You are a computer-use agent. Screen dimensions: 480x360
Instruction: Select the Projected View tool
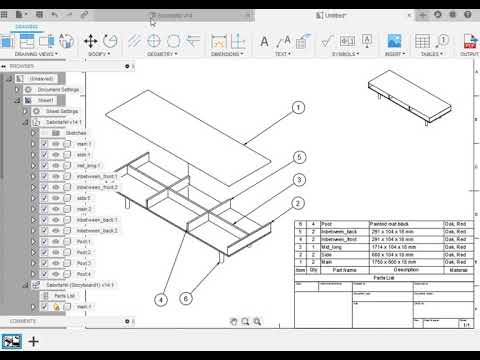click(x=27, y=41)
